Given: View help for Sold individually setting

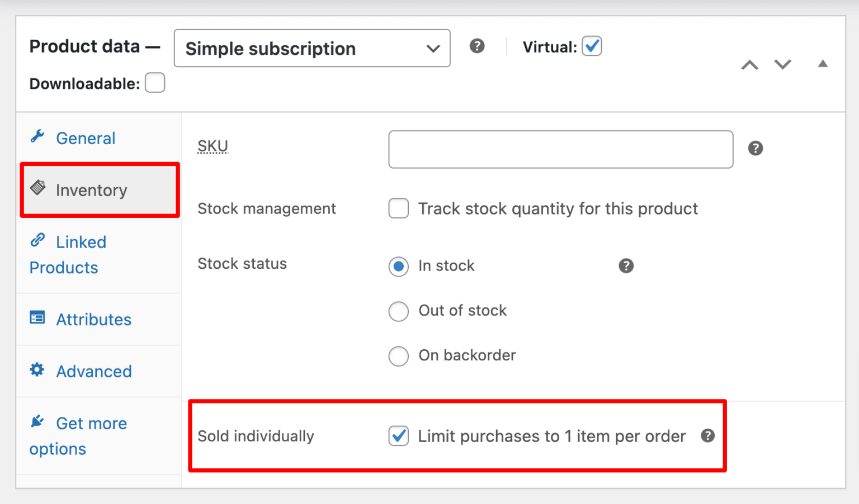Looking at the screenshot, I should [x=707, y=436].
